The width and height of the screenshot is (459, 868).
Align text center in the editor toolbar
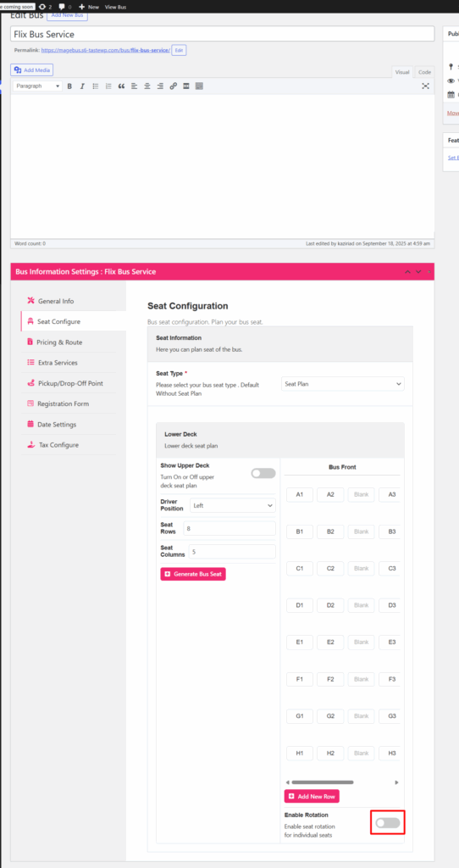pyautogui.click(x=147, y=86)
